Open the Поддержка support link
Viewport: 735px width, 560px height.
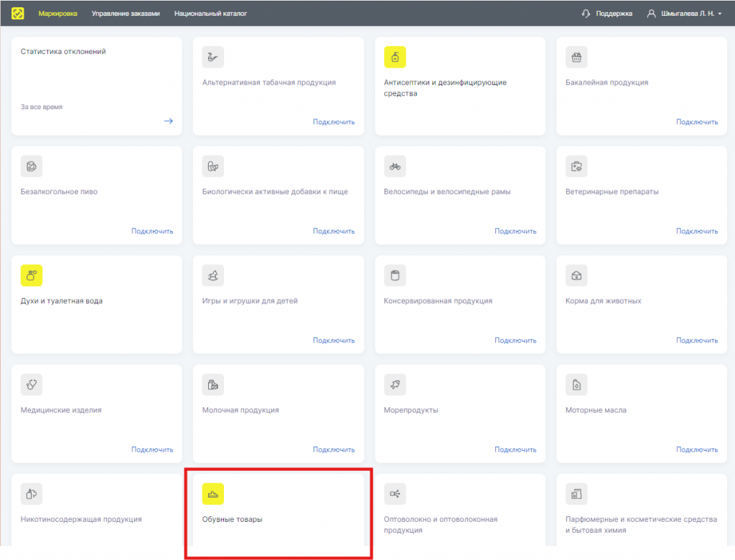(x=614, y=13)
